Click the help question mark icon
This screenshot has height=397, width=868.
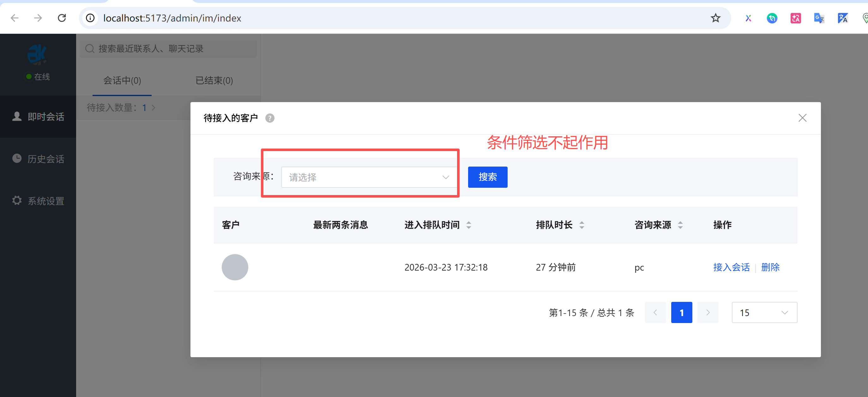point(269,118)
